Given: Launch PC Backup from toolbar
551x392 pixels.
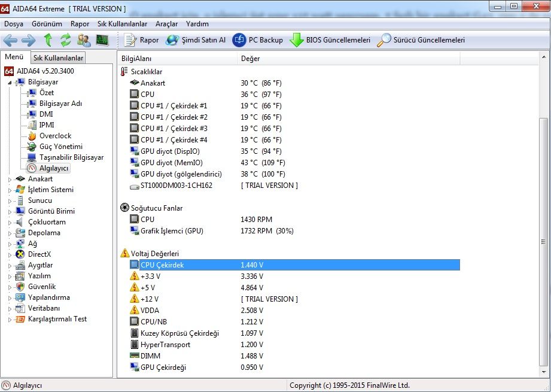Looking at the screenshot, I should [x=258, y=40].
